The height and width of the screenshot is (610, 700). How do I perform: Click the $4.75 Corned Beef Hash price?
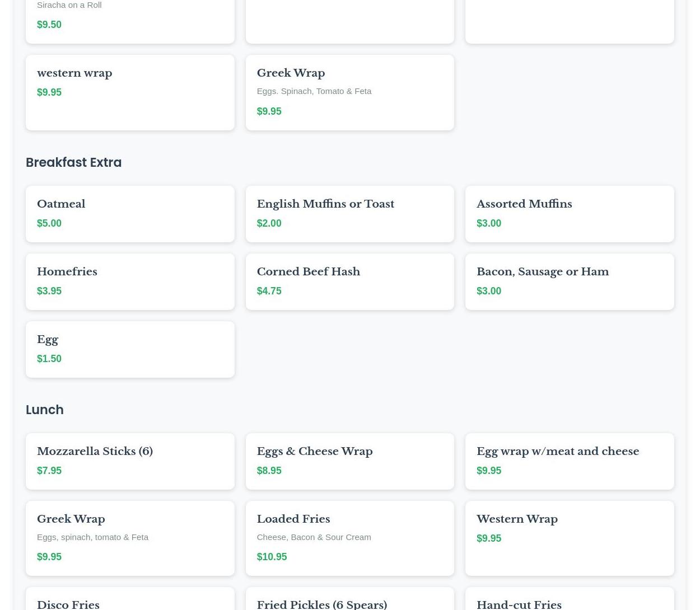pyautogui.click(x=269, y=291)
